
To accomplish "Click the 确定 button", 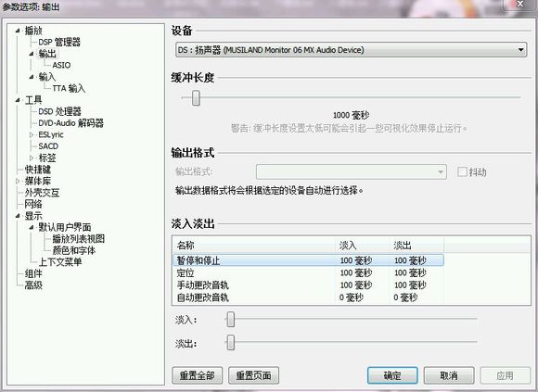I will pyautogui.click(x=392, y=375).
